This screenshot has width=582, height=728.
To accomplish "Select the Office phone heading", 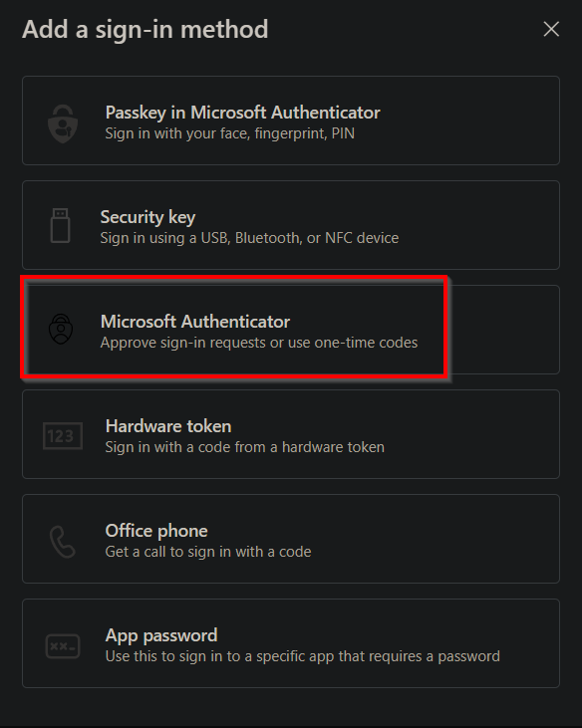I will 156,531.
